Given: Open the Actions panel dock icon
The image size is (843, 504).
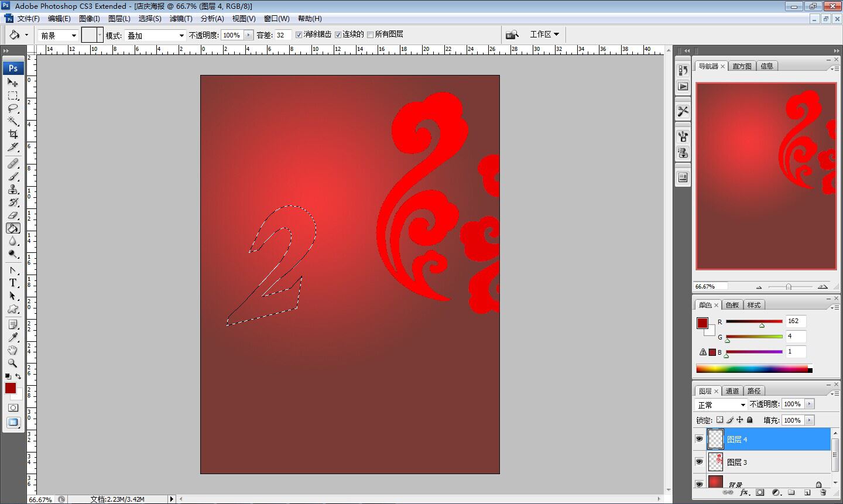Looking at the screenshot, I should coord(683,86).
